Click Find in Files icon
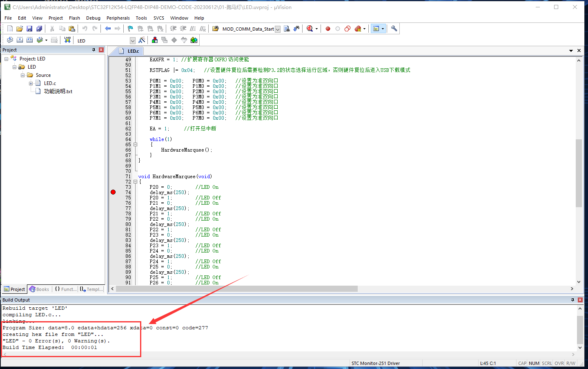The height and width of the screenshot is (369, 588). 215,29
